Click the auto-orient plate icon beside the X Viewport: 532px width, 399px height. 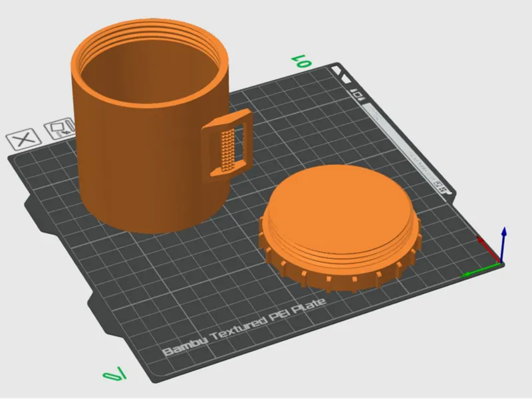[59, 128]
